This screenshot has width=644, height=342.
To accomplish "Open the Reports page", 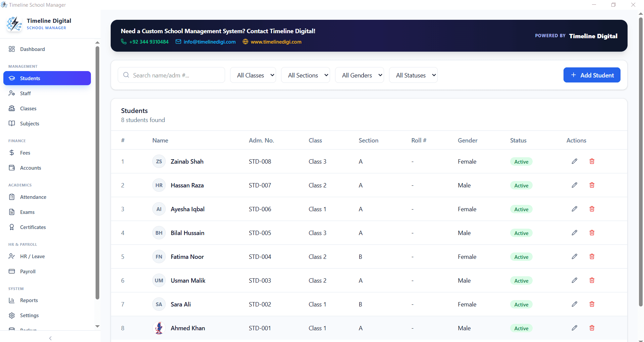I will [x=29, y=300].
